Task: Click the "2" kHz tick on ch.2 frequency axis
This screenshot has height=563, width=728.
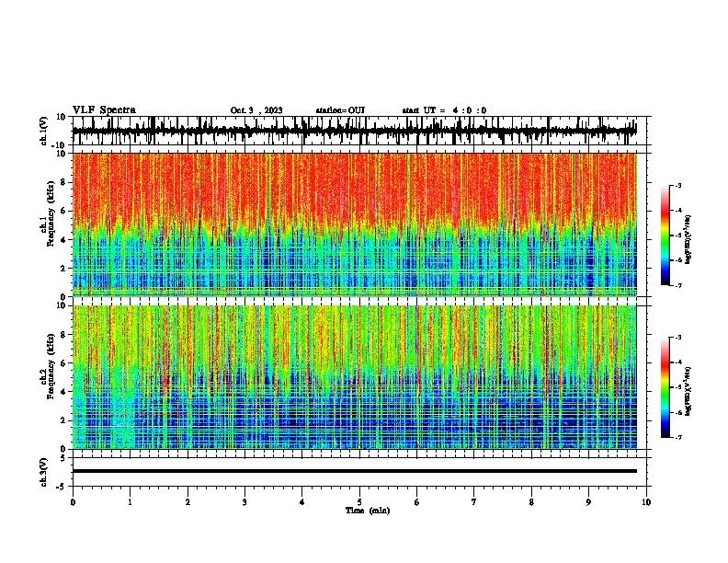Action: tap(64, 420)
